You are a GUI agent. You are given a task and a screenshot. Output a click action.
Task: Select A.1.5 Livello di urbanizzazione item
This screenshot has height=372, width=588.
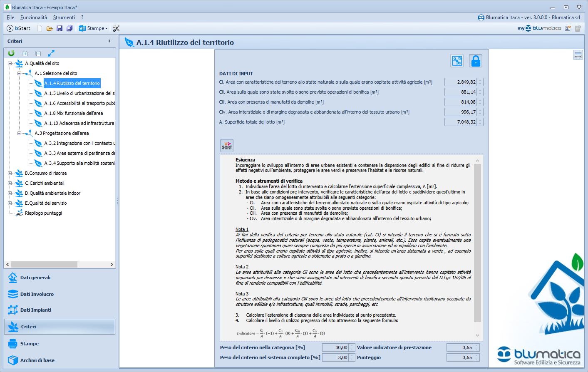80,93
